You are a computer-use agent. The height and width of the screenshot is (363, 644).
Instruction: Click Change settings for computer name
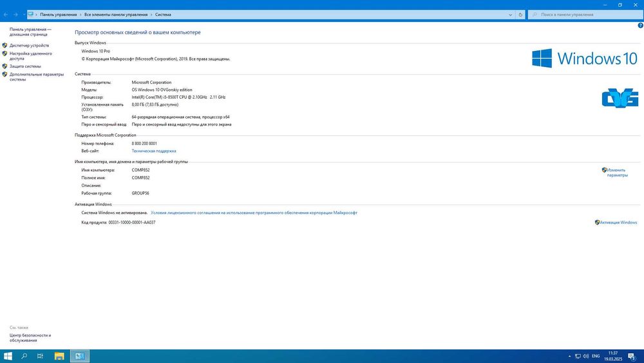617,173
